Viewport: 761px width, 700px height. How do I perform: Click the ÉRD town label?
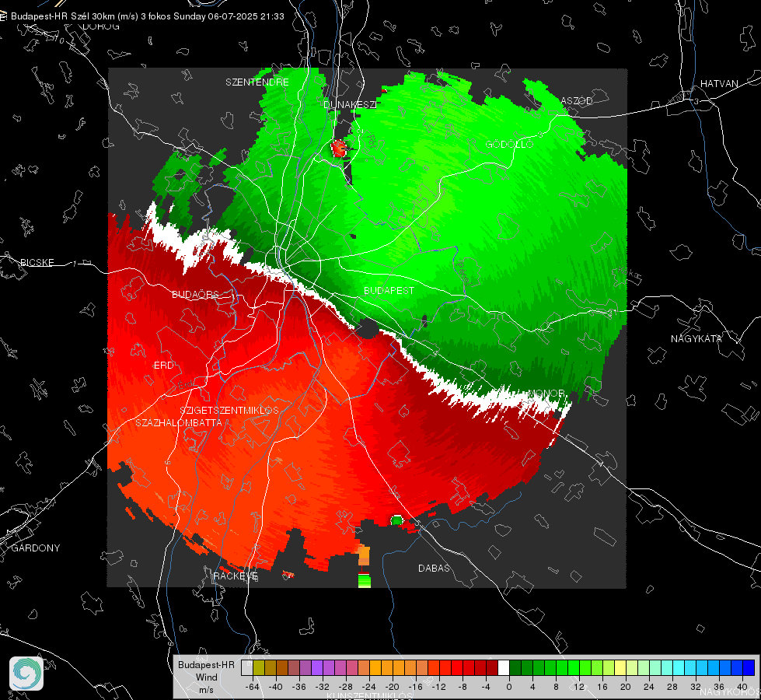(163, 366)
